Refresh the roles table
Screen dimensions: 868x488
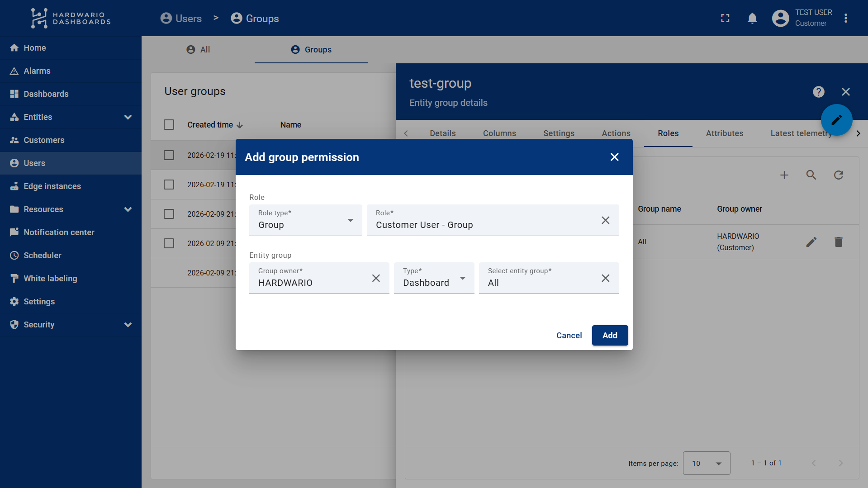pos(838,175)
